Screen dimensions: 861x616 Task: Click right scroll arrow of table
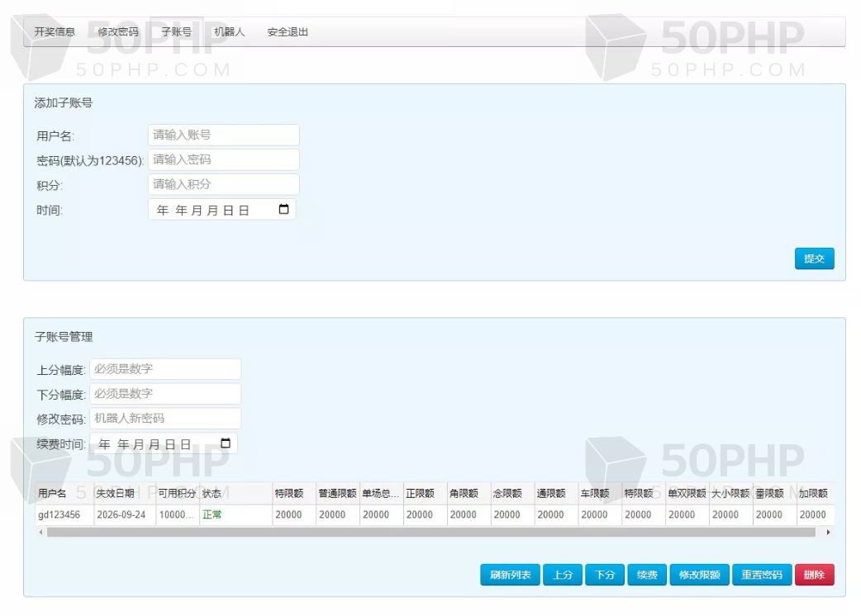[x=828, y=533]
